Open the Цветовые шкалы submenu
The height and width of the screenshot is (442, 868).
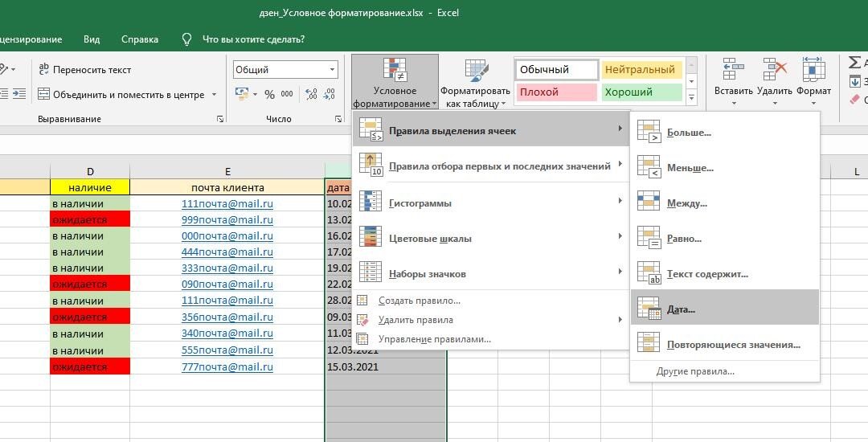(x=491, y=238)
